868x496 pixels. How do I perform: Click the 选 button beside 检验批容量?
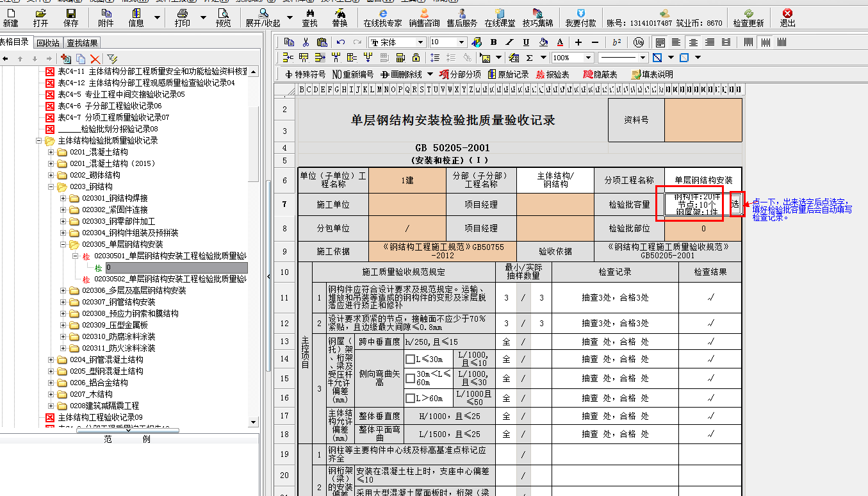pyautogui.click(x=735, y=203)
